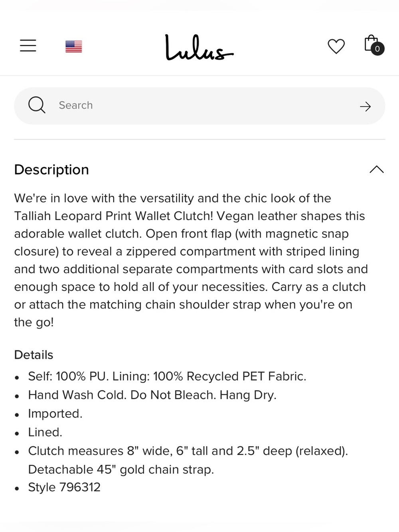The width and height of the screenshot is (399, 532).
Task: Click the clutch measurements detail line
Action: (188, 451)
